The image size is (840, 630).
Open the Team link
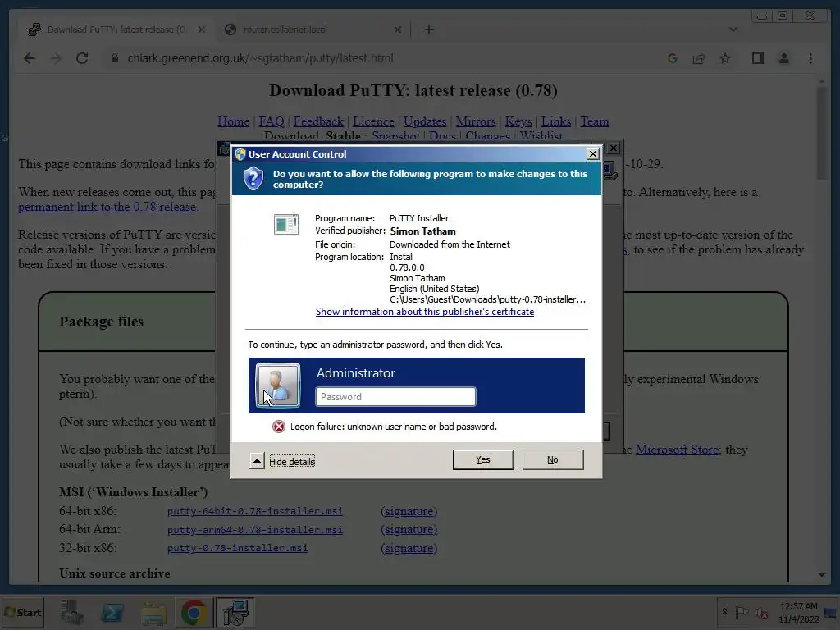595,121
